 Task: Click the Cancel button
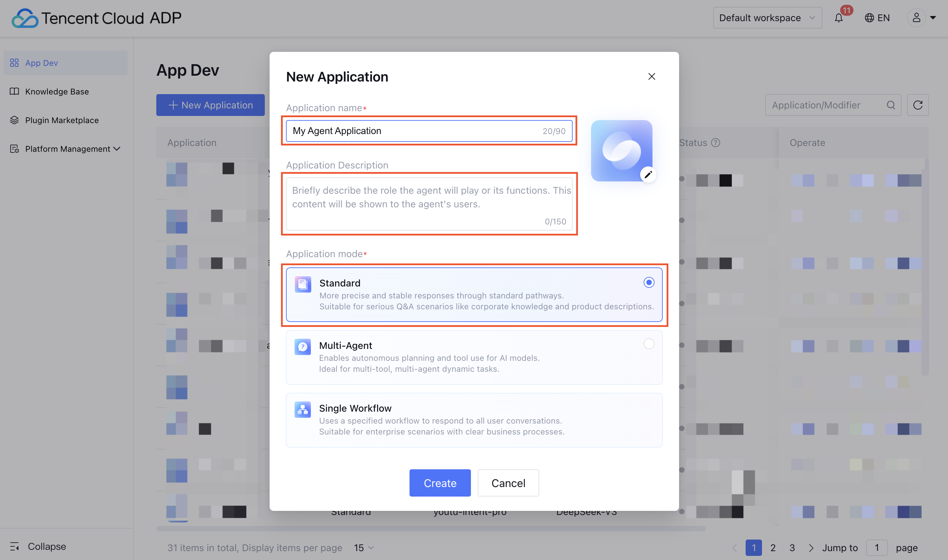point(508,483)
